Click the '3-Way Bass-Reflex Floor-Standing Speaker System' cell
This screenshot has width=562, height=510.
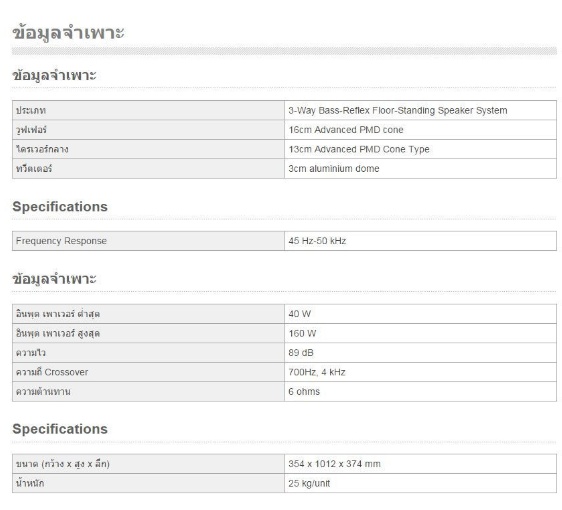coord(420,110)
